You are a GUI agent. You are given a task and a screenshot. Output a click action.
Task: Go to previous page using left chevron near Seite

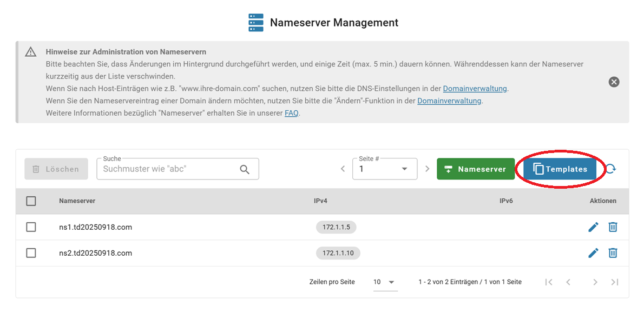click(x=343, y=169)
